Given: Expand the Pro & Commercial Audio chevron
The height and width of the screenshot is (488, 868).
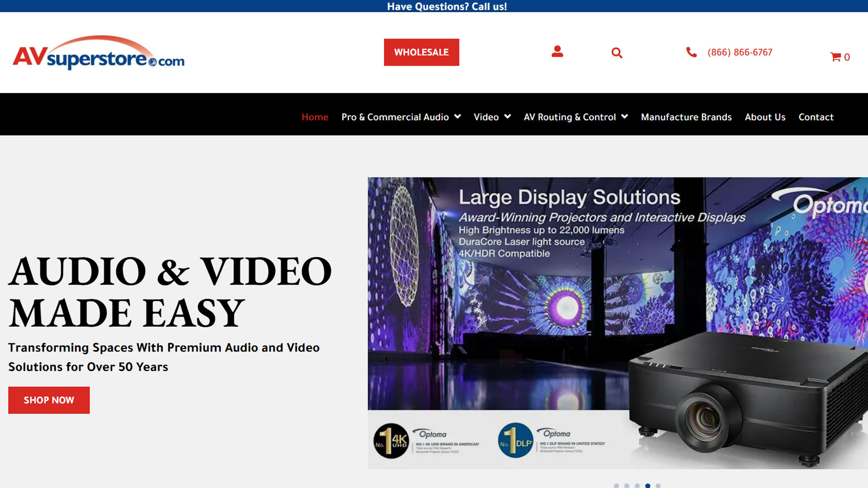Looking at the screenshot, I should pos(458,117).
